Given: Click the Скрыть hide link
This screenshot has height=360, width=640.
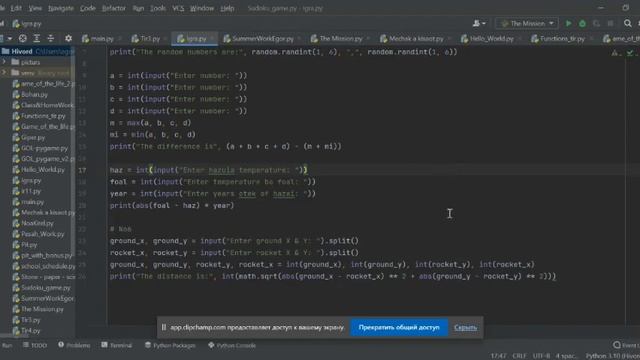Looking at the screenshot, I should (465, 327).
